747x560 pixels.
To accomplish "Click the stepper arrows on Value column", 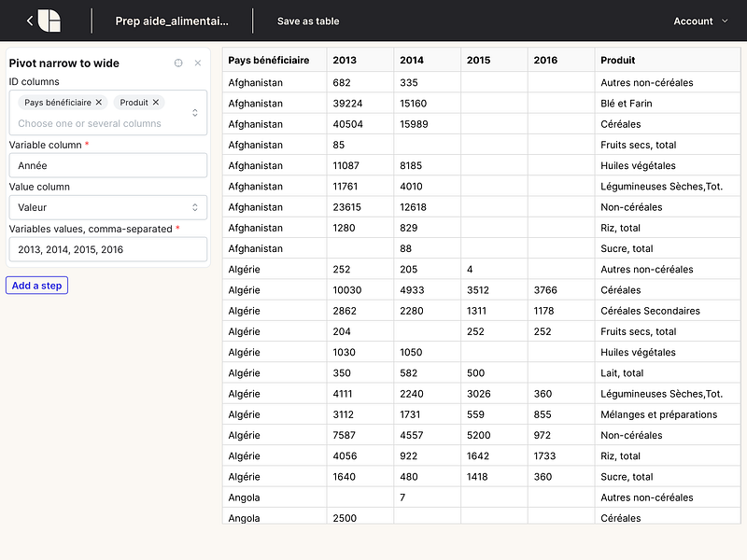I will 197,207.
